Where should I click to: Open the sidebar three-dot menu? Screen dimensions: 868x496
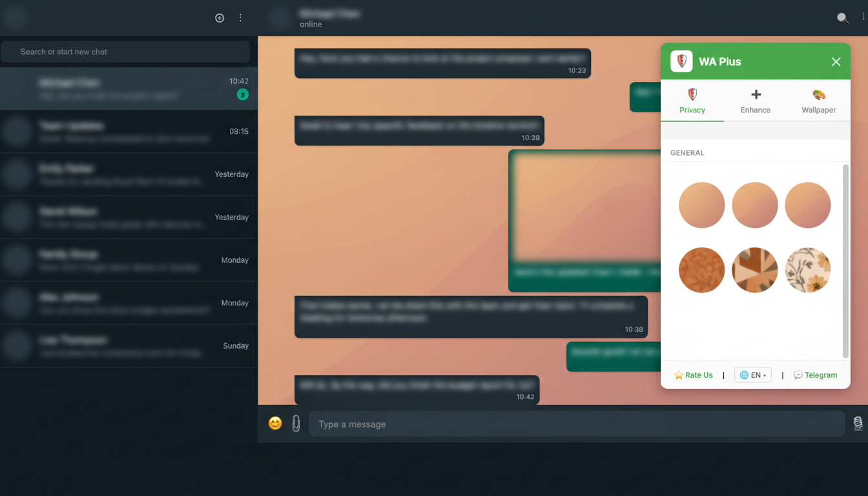click(240, 18)
